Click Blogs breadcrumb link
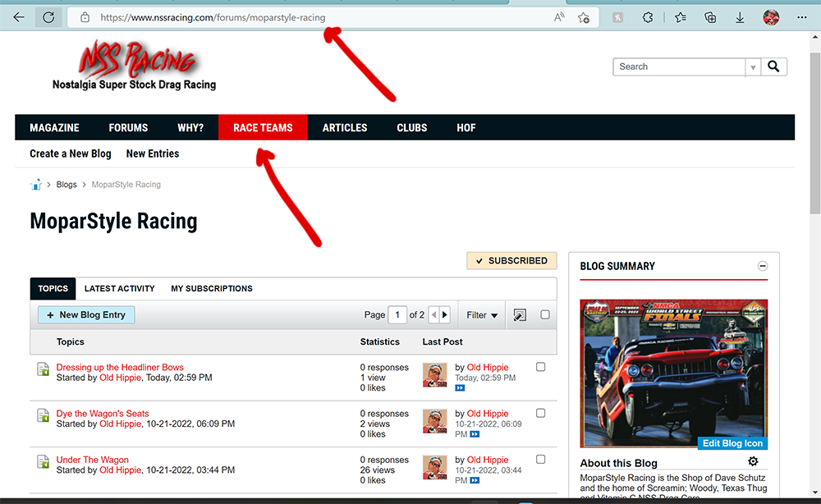The height and width of the screenshot is (504, 821). coord(67,184)
